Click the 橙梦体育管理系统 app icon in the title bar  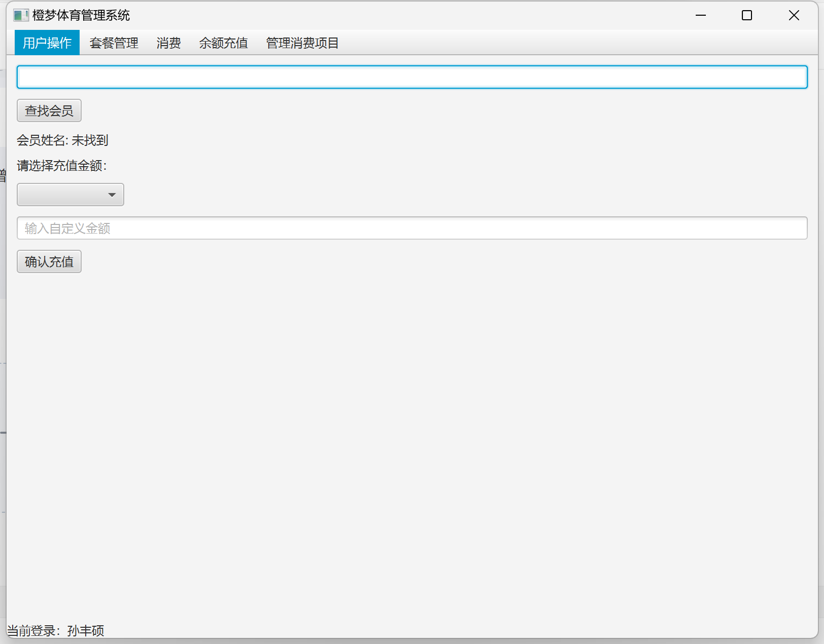click(x=21, y=15)
